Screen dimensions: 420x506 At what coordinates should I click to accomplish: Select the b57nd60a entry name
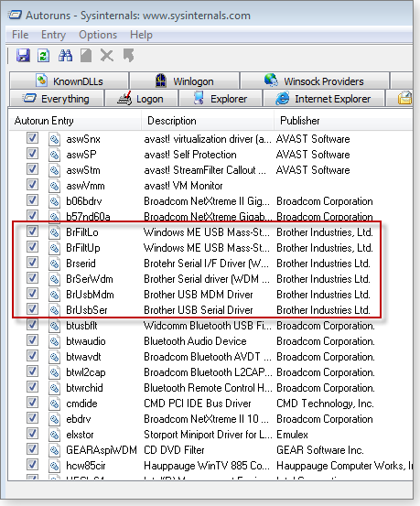[88, 216]
